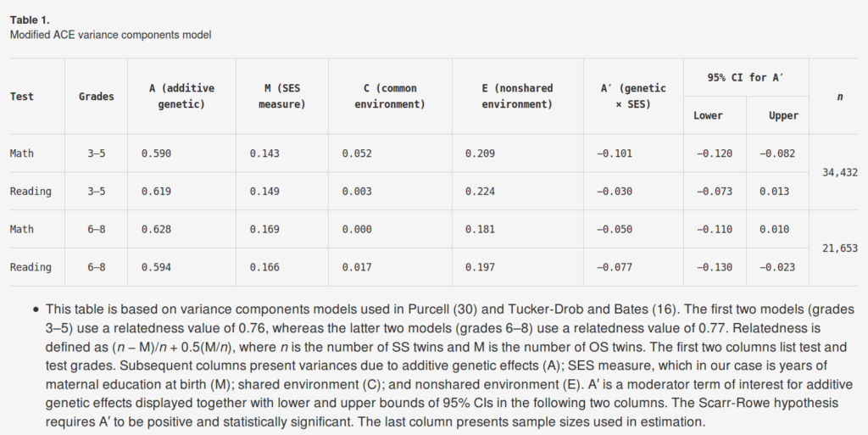The height and width of the screenshot is (435, 868).
Task: Select the 0.590 value in Math row
Action: pyautogui.click(x=156, y=153)
